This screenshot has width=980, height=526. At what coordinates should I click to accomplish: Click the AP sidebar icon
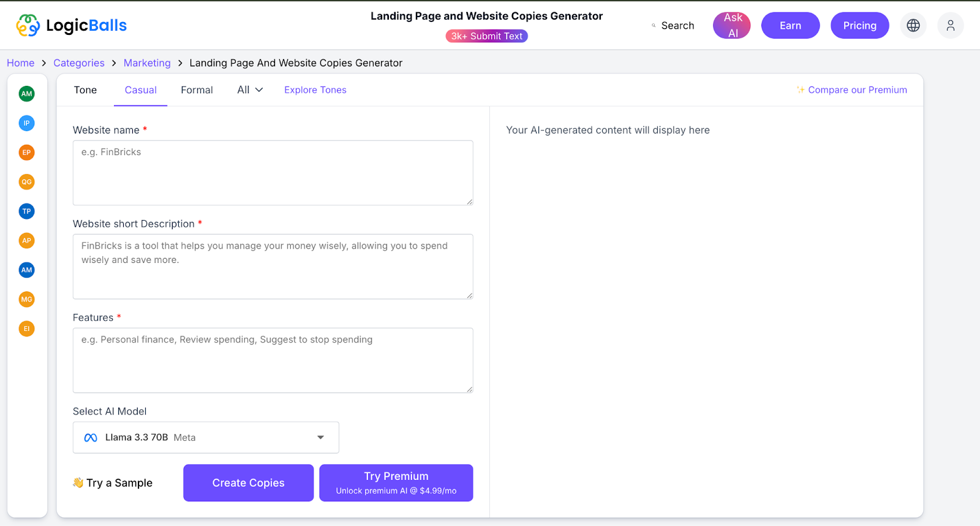click(26, 241)
